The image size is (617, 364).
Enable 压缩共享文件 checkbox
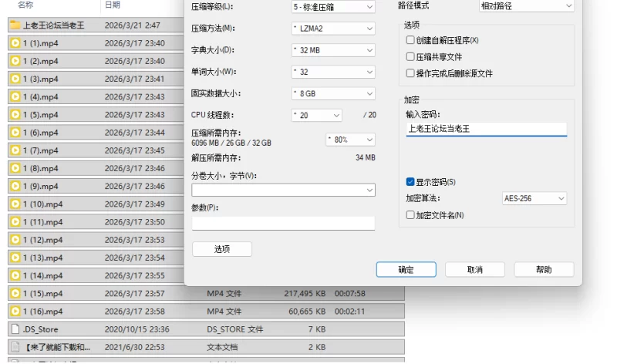pos(410,56)
